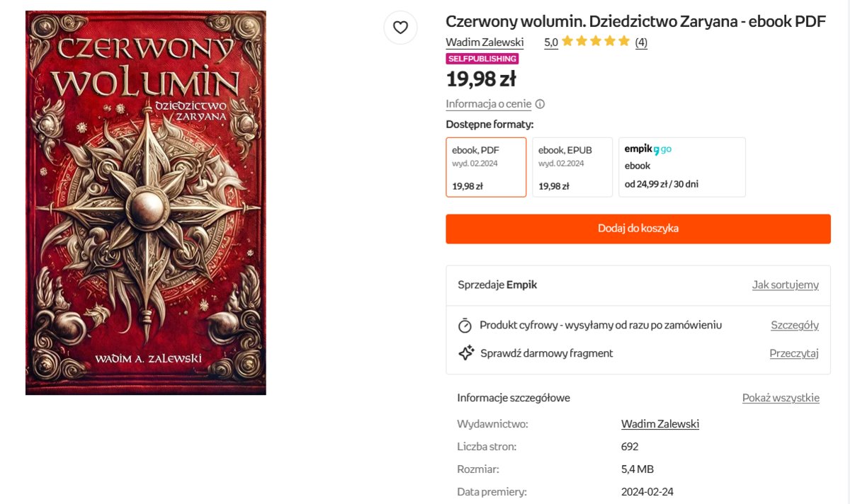Click the sparkle free fragment icon
Screen dimensions: 850x504
coord(465,353)
